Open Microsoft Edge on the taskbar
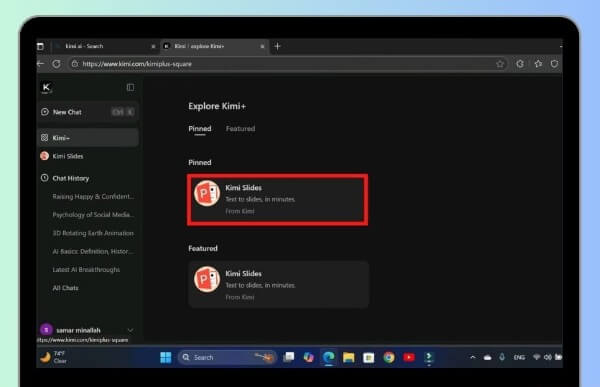This screenshot has width=600, height=387. click(328, 357)
